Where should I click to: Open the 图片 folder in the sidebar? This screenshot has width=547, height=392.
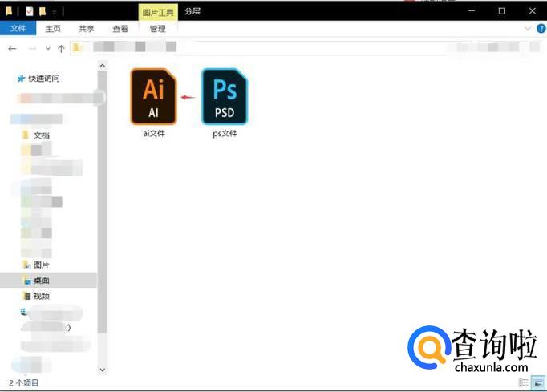tap(41, 265)
